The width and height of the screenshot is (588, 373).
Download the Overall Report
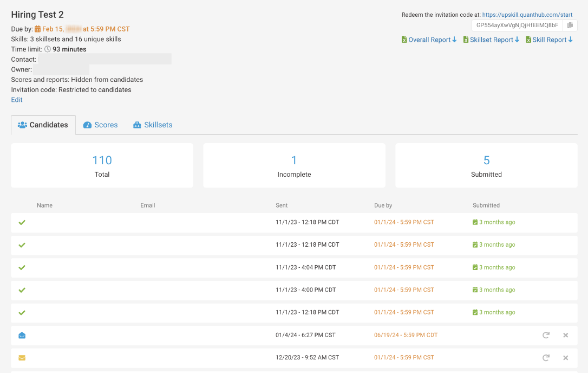(x=429, y=40)
